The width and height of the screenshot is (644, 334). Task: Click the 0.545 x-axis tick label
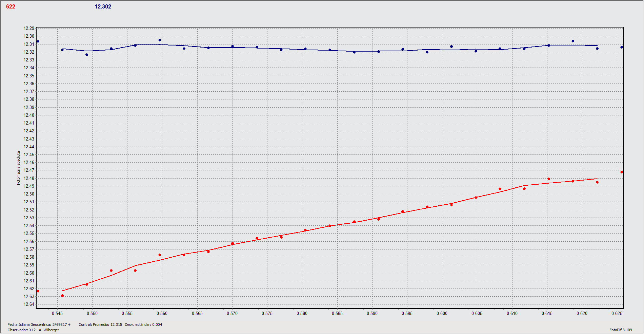(57, 313)
